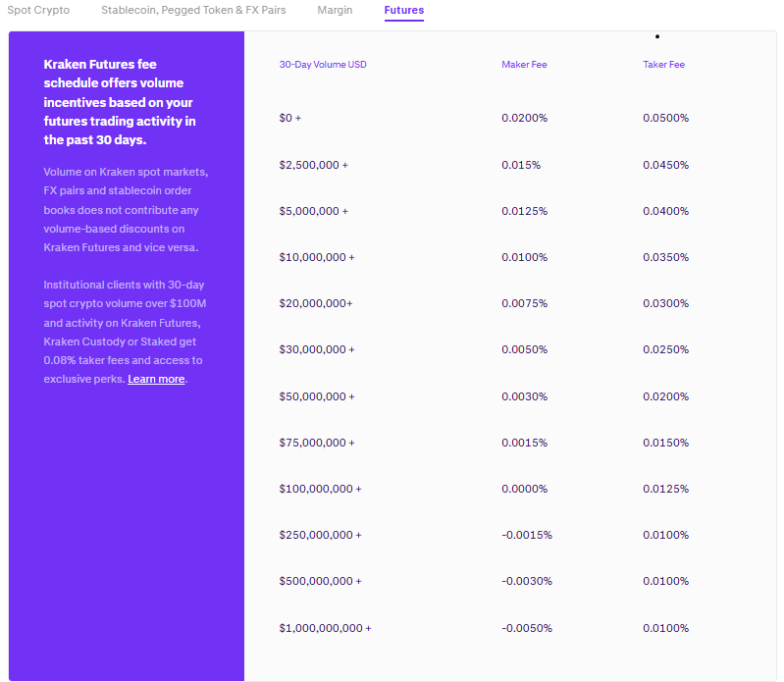The width and height of the screenshot is (784, 682).
Task: Click the 0.0000% maker fee value
Action: pyautogui.click(x=525, y=489)
